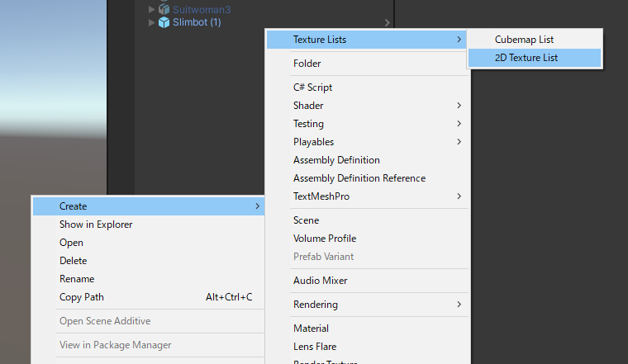This screenshot has height=364, width=628.
Task: Create a new Material
Action: (x=368, y=329)
